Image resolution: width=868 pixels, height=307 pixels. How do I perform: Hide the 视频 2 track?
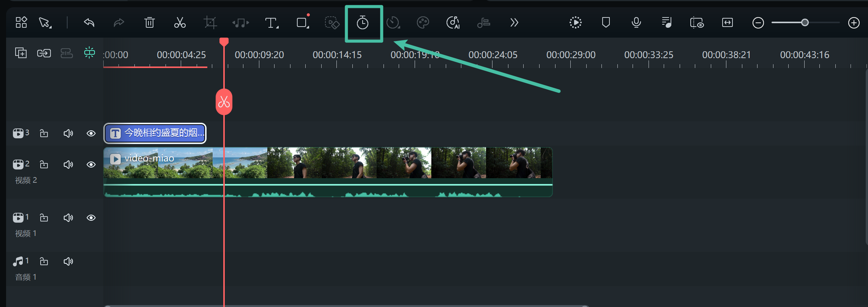coord(91,165)
